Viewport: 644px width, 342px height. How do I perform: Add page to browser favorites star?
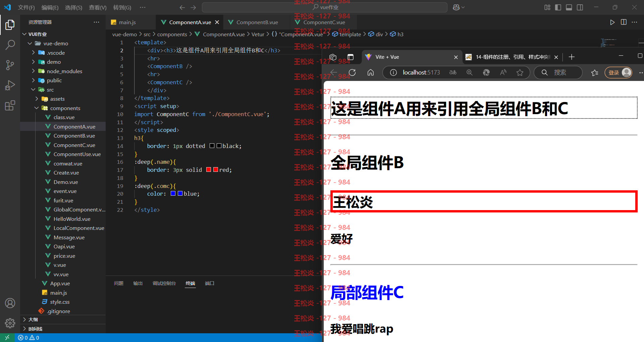(x=520, y=72)
